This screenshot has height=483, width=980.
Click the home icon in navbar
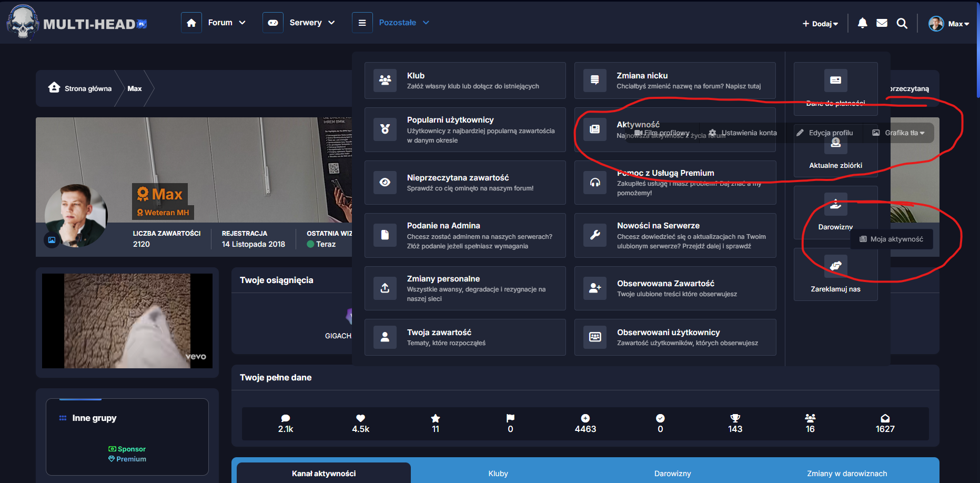point(191,23)
